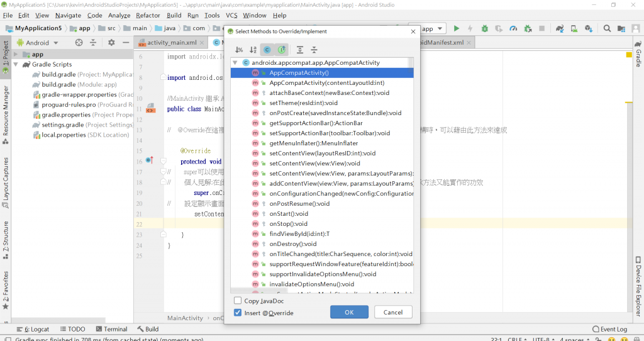Image resolution: width=644 pixels, height=341 pixels.
Task: Select findViewById(id:int):T method
Action: click(322, 234)
